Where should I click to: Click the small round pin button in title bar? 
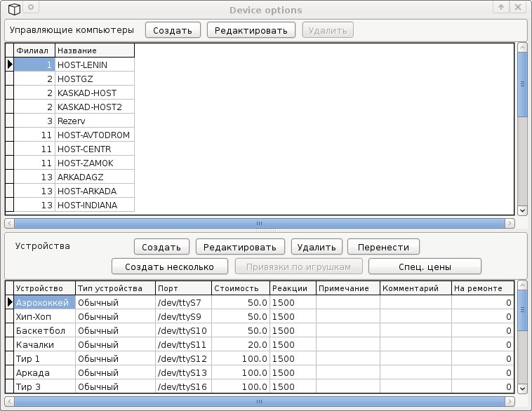tap(31, 8)
